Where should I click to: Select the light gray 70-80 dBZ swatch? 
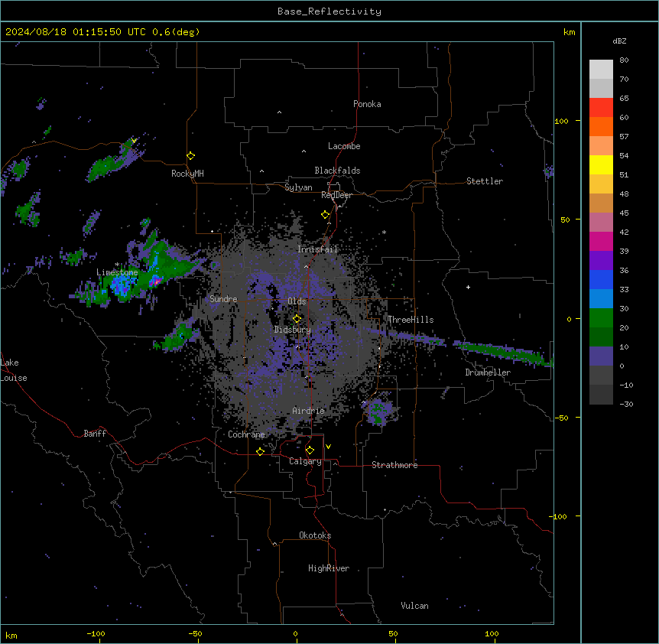[x=601, y=70]
